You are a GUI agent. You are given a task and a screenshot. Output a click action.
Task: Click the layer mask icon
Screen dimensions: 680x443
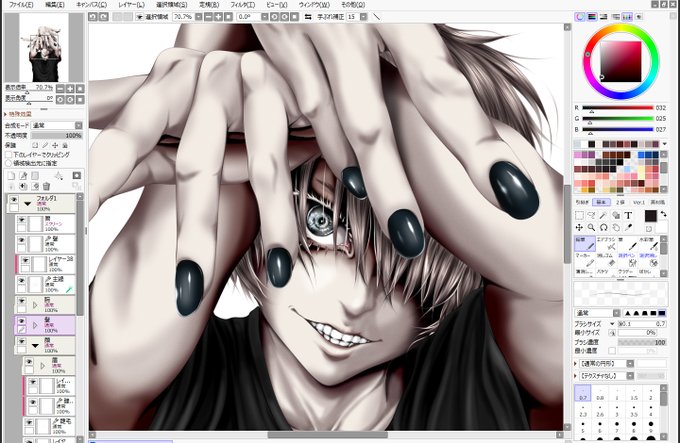point(77,176)
